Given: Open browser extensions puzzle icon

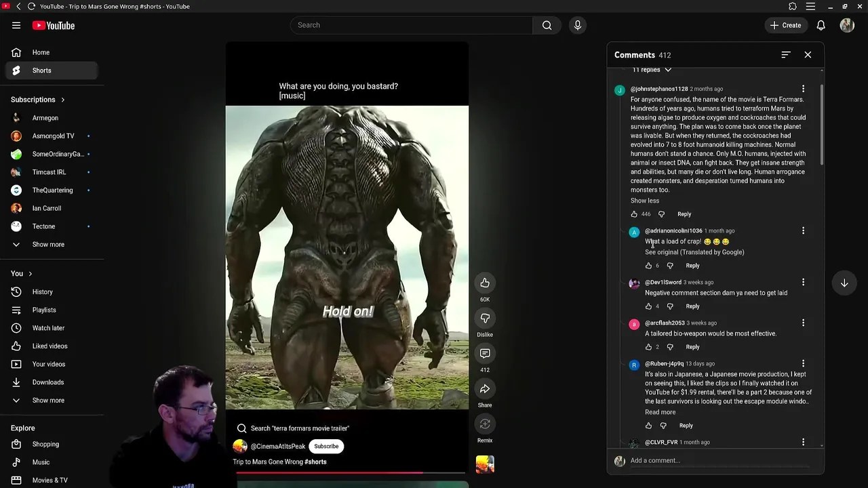Looking at the screenshot, I should click(793, 6).
